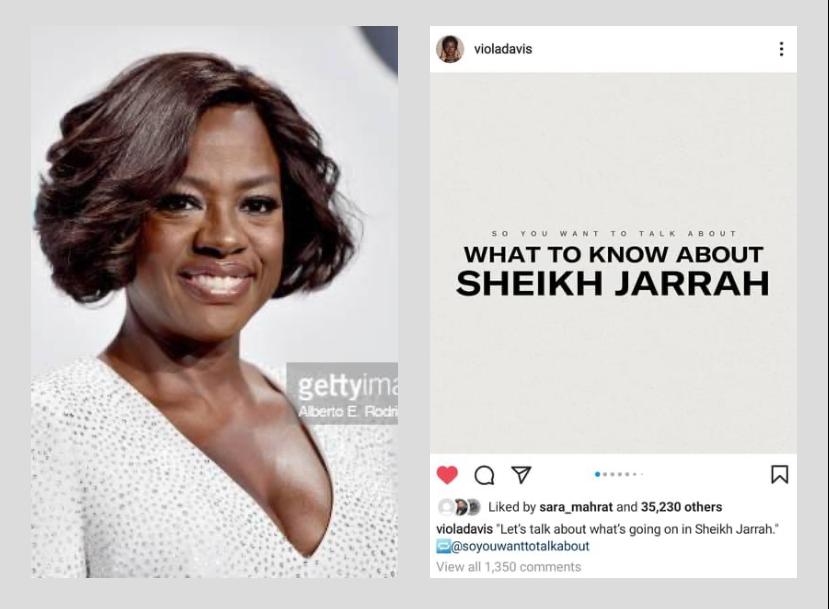
Task: Click the red heart like icon
Action: point(447,475)
